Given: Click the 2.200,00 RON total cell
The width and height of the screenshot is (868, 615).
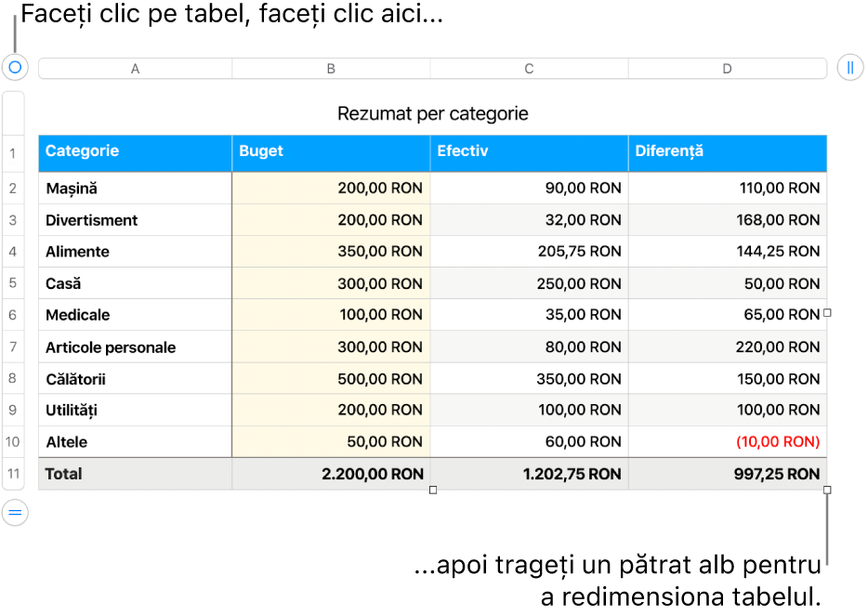Looking at the screenshot, I should point(331,474).
